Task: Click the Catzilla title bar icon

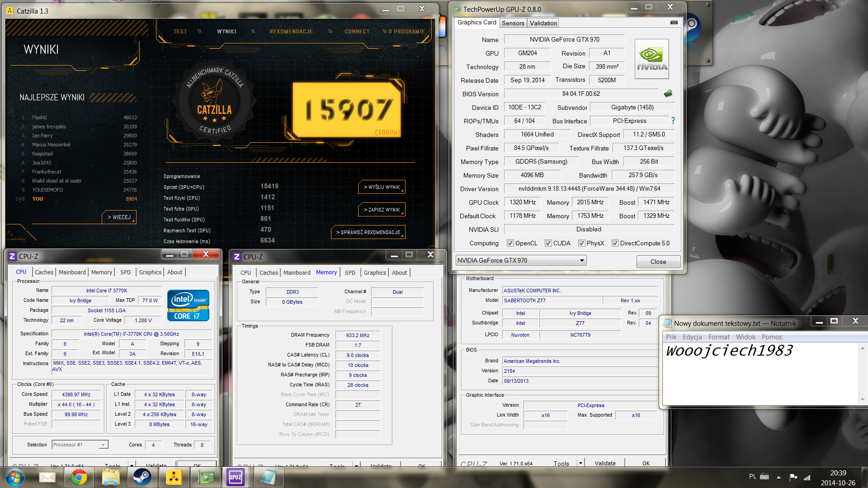Action: click(10, 11)
